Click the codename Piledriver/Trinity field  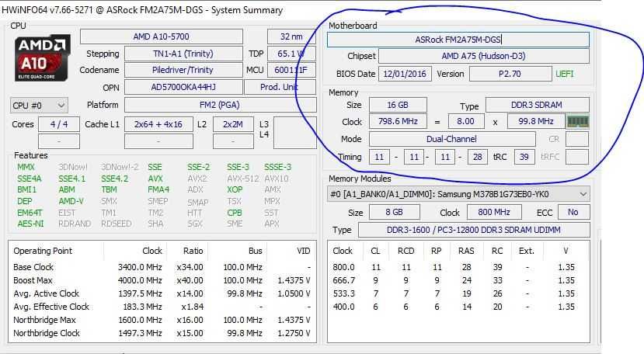183,70
